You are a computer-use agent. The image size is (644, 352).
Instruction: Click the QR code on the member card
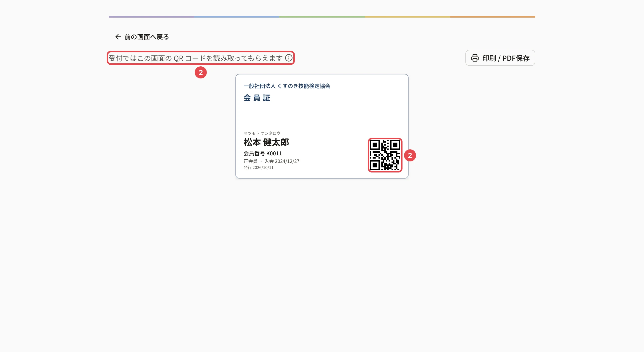[385, 155]
